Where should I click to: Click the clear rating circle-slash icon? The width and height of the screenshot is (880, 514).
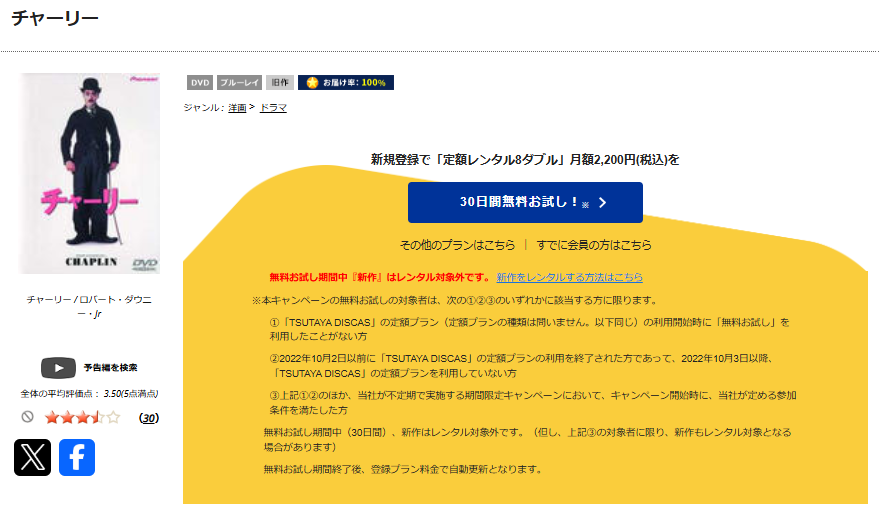[28, 417]
